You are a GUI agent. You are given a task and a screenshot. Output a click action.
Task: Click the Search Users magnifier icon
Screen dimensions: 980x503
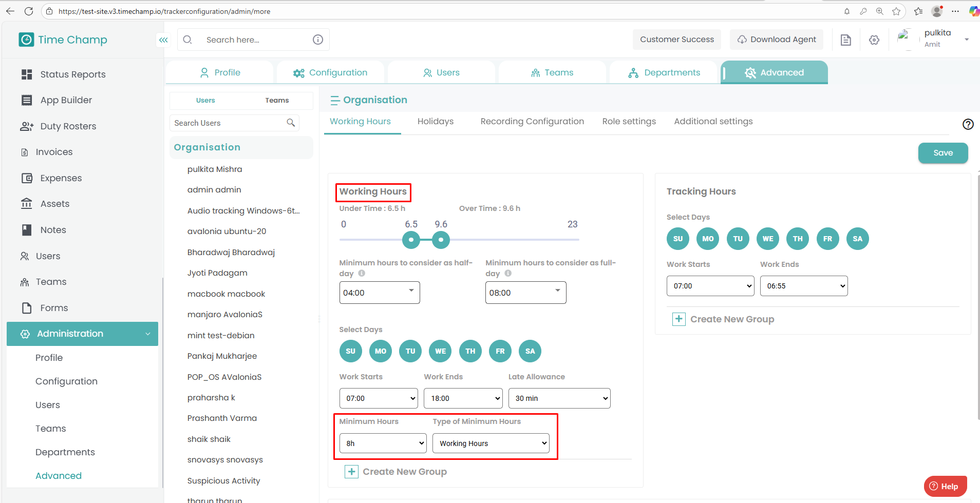pyautogui.click(x=291, y=123)
